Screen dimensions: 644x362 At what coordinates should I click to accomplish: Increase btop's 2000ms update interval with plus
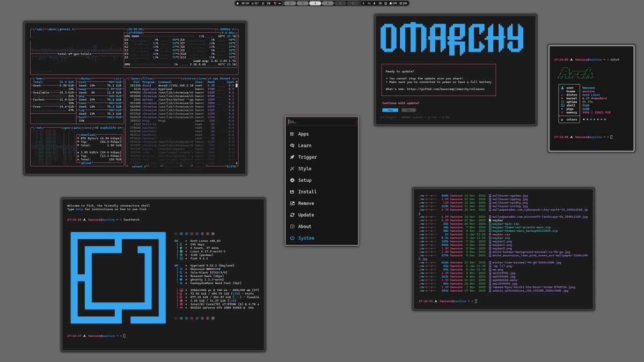(233, 29)
